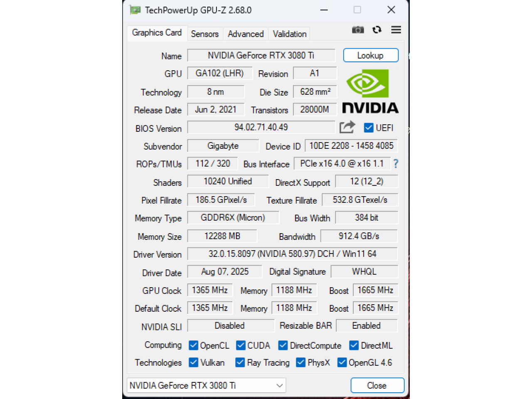Click the GPU Clock row Memory 1188 MHz
Viewport: 532px width, 399px height.
294,290
